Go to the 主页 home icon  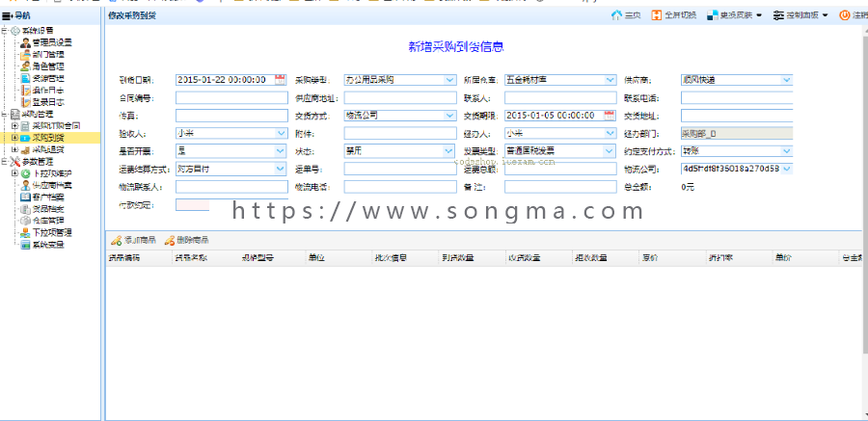coord(616,15)
